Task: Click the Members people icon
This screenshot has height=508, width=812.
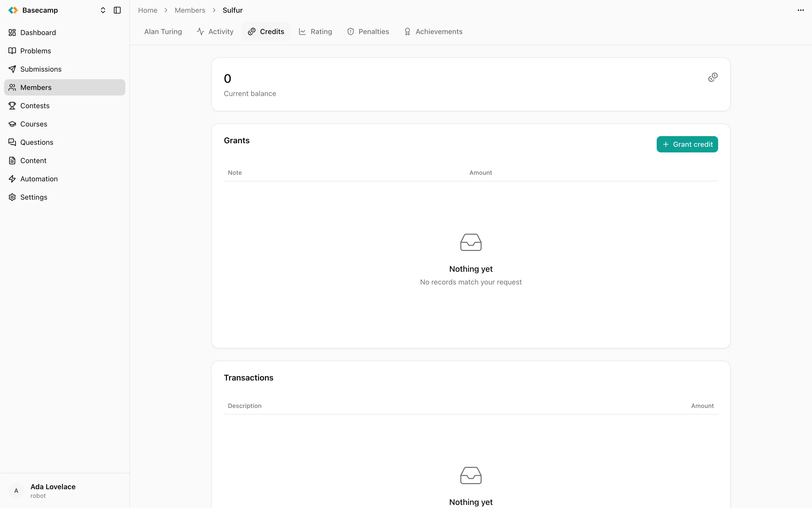Action: coord(12,87)
